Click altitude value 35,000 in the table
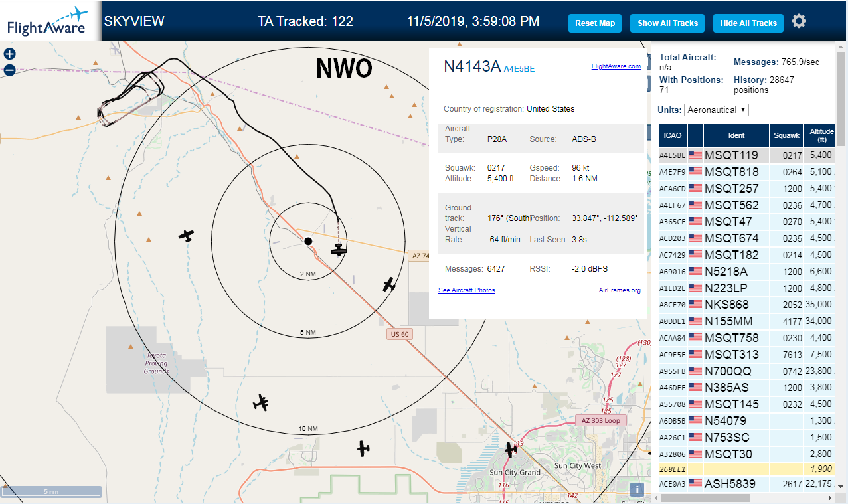 [818, 305]
